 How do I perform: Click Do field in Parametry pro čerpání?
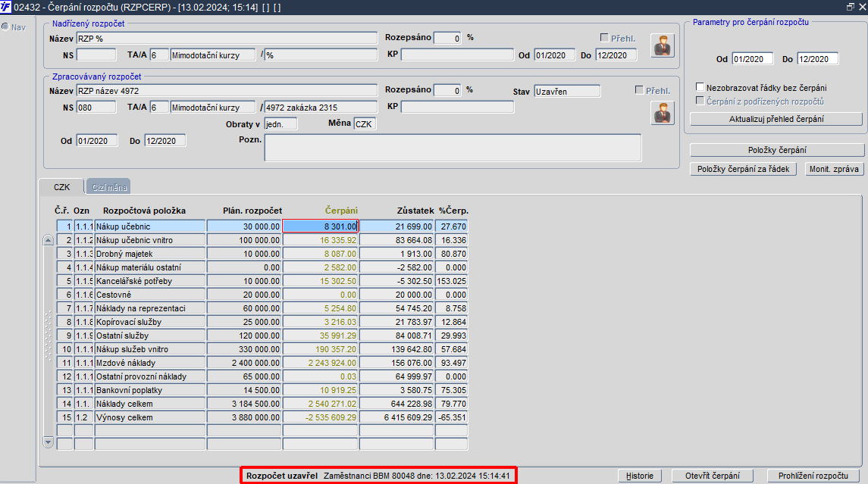click(818, 58)
